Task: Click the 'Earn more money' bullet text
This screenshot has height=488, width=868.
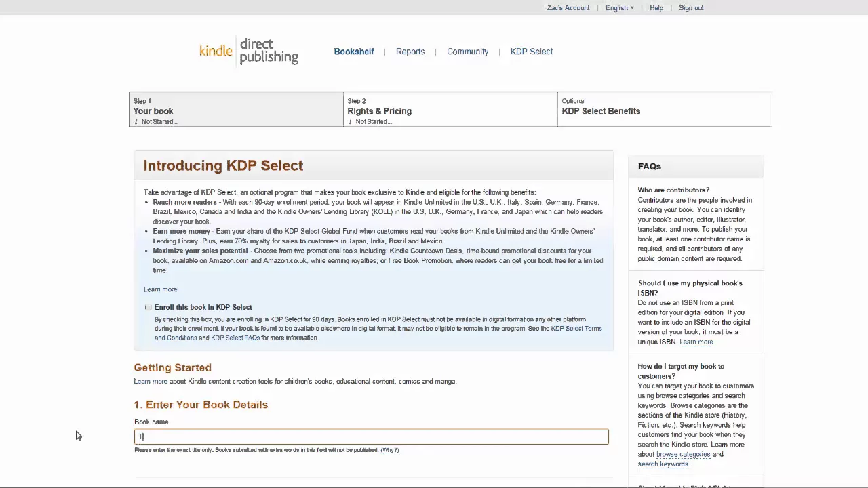Action: point(181,232)
